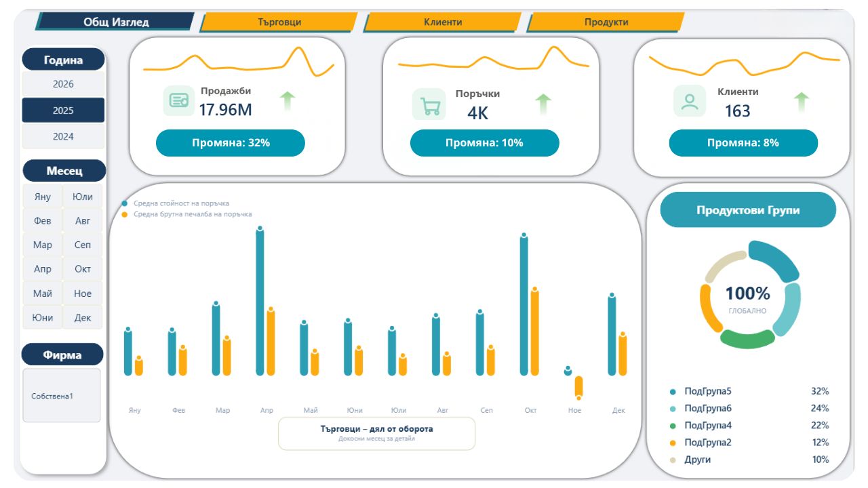Screen dimensions: 868x488
Task: Click the sales card icon beside Продажби
Action: [x=178, y=101]
